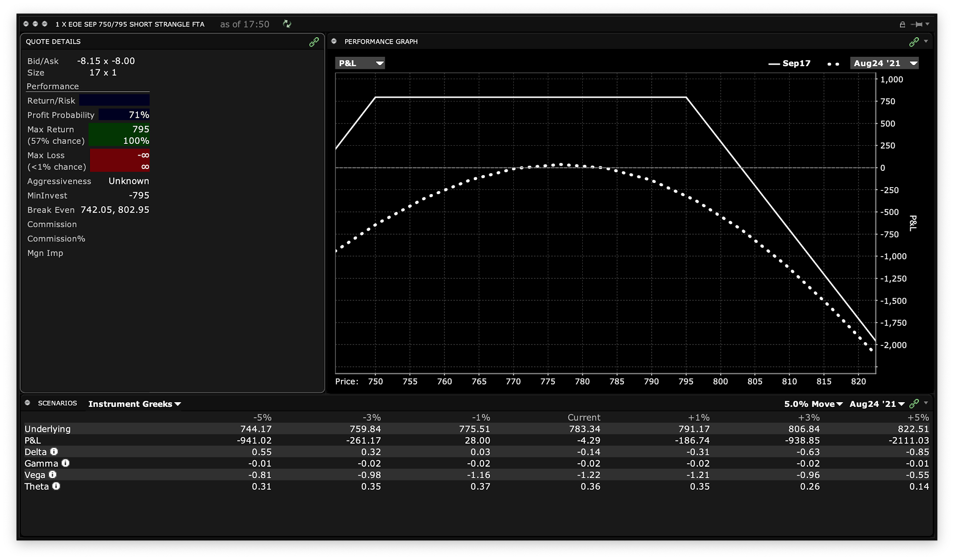Click the lock icon in title bar
This screenshot has width=954, height=560.
(x=902, y=24)
